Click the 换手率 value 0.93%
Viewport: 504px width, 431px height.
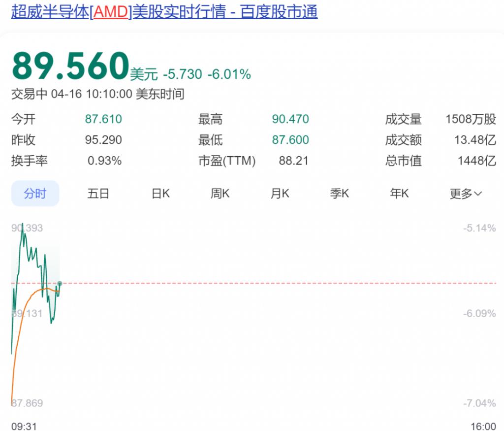[105, 161]
